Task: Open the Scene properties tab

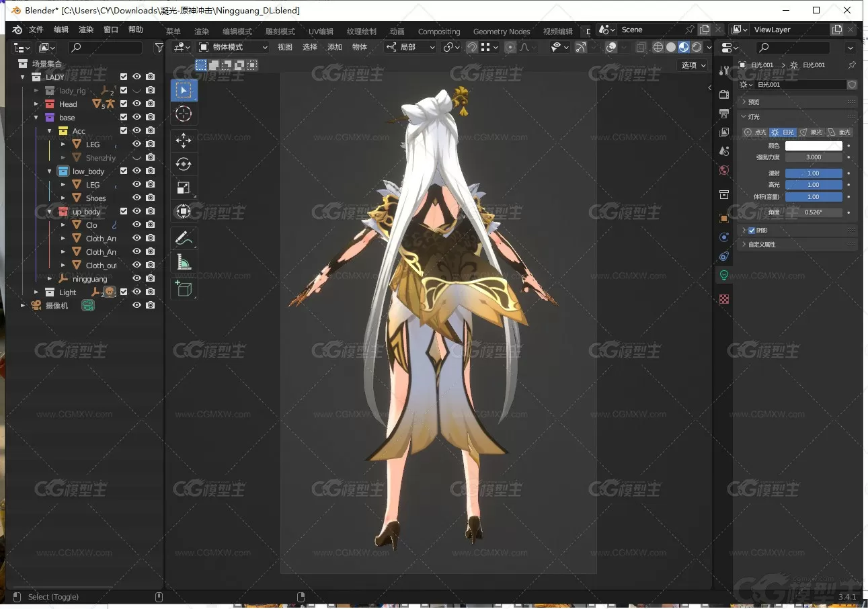Action: coord(724,151)
